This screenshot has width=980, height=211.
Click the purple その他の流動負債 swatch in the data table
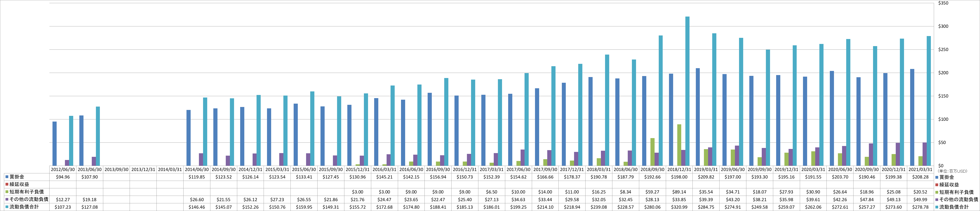7,199
